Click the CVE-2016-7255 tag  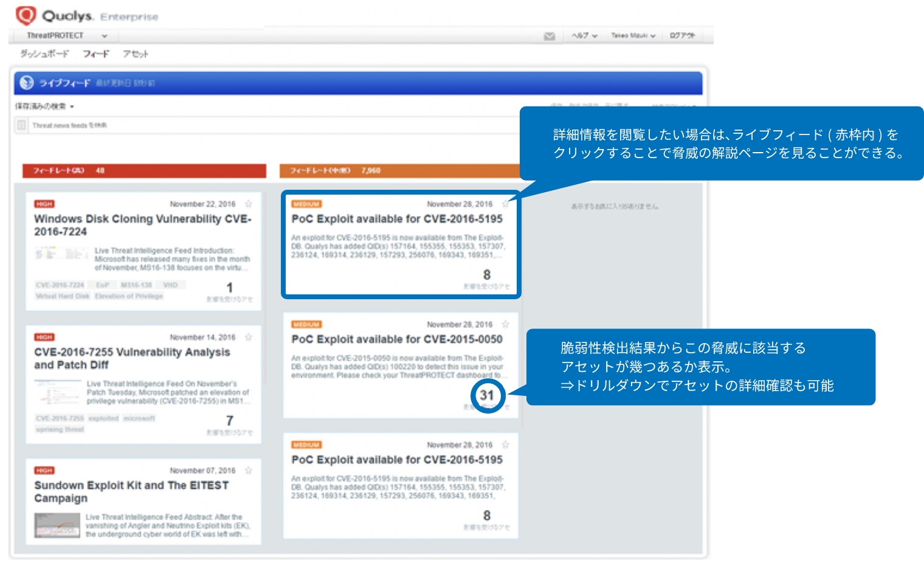pyautogui.click(x=60, y=418)
